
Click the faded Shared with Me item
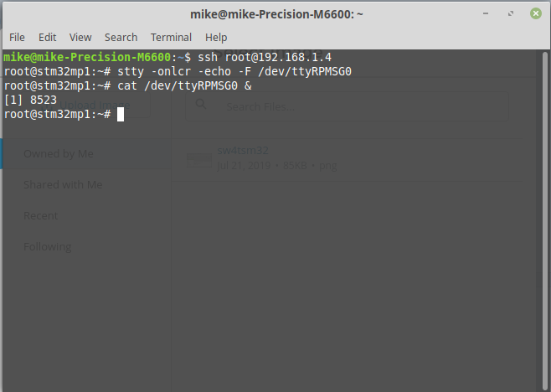point(63,184)
